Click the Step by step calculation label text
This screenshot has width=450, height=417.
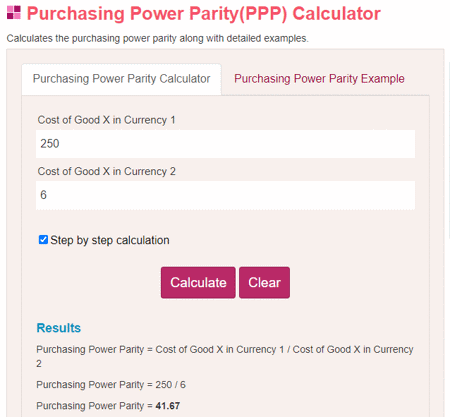click(x=110, y=240)
